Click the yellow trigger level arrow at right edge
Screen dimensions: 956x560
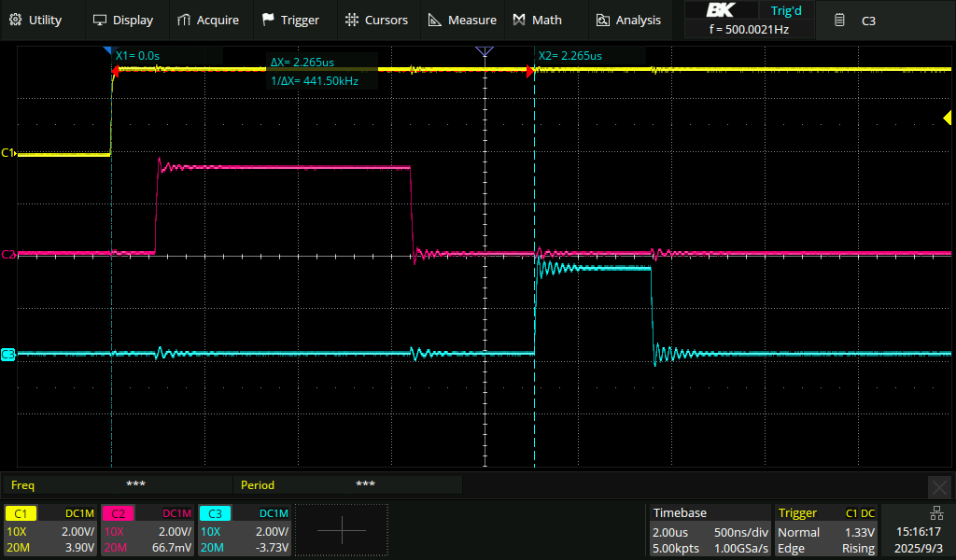(948, 118)
